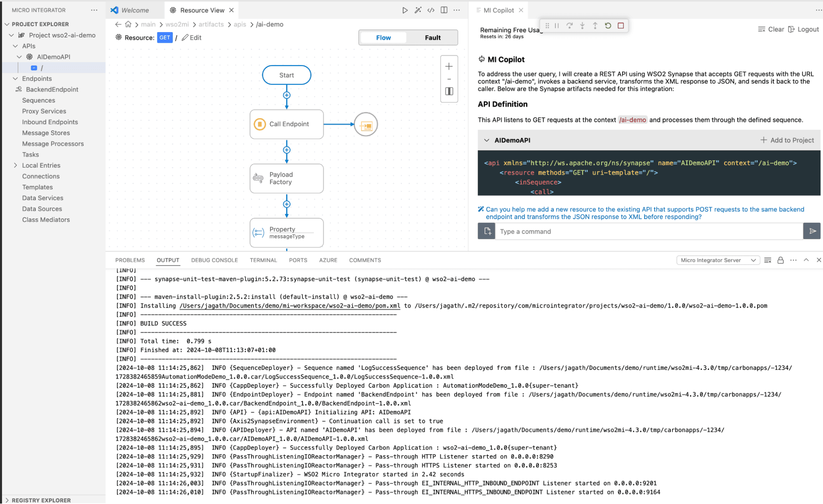This screenshot has height=504, width=823.
Task: Click the Type a command input field
Action: click(648, 231)
